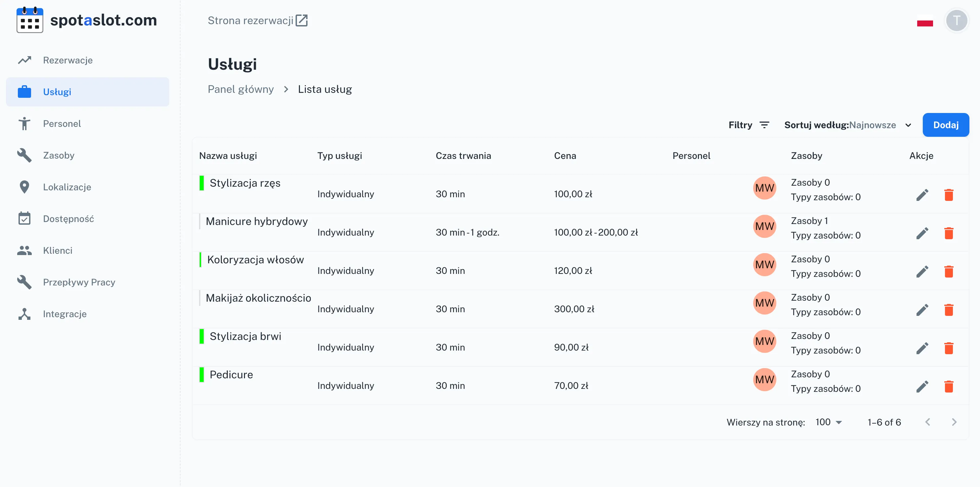
Task: Follow the Panel główny breadcrumb link
Action: [x=240, y=89]
